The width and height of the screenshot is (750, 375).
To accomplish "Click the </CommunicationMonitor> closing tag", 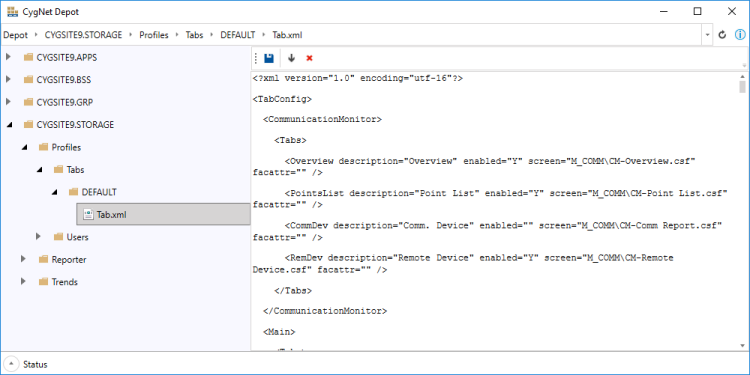I will click(325, 311).
